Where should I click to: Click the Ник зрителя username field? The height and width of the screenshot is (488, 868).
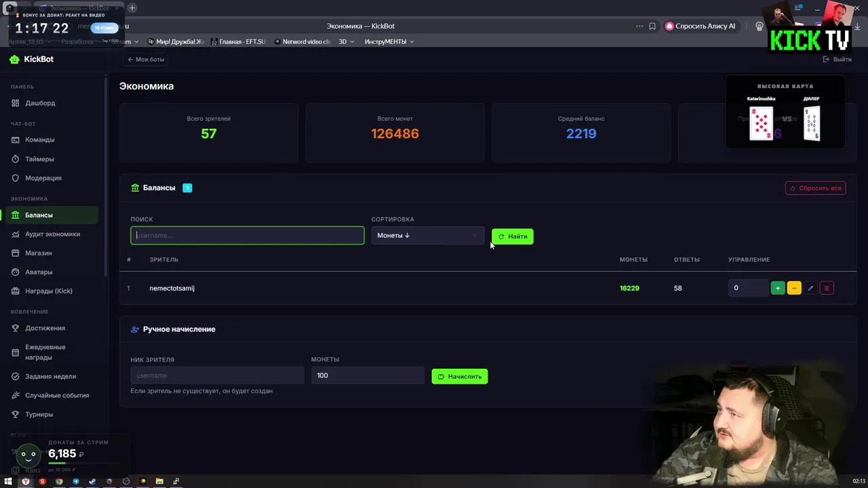pyautogui.click(x=217, y=375)
